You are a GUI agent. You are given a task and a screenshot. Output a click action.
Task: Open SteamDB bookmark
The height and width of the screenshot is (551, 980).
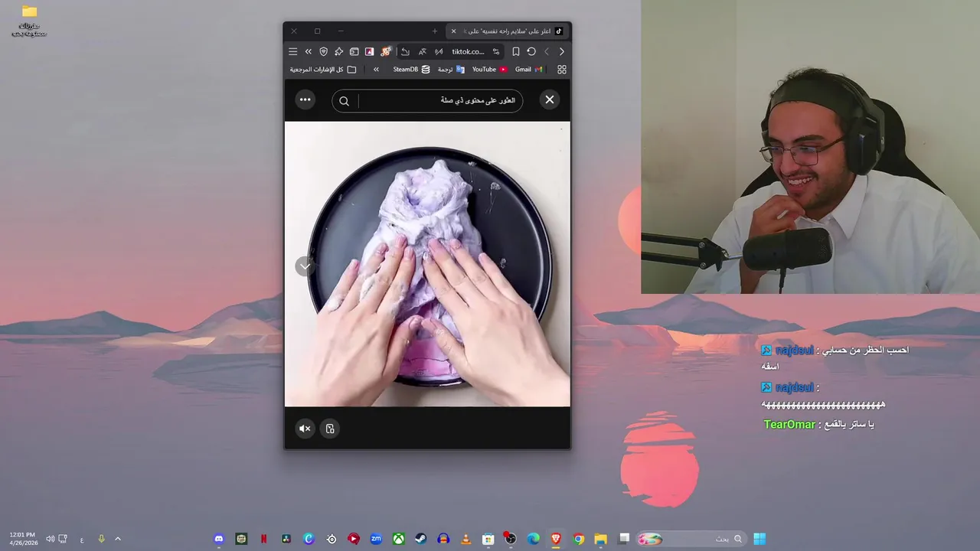coord(411,69)
